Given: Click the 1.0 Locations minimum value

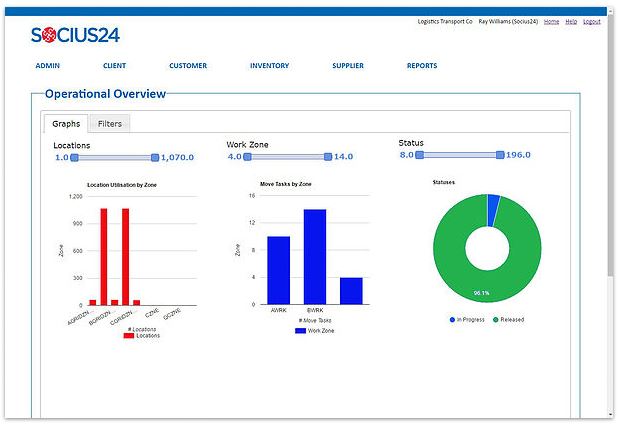Looking at the screenshot, I should point(61,158).
